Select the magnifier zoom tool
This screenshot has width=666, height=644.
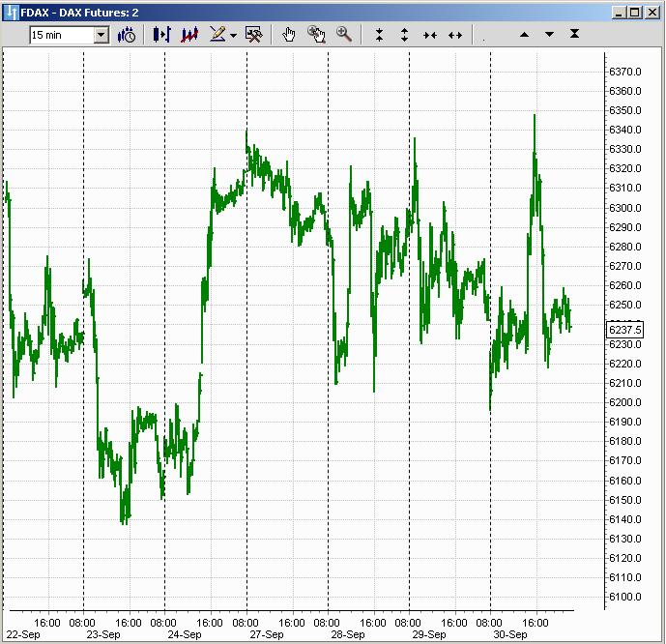pos(343,35)
